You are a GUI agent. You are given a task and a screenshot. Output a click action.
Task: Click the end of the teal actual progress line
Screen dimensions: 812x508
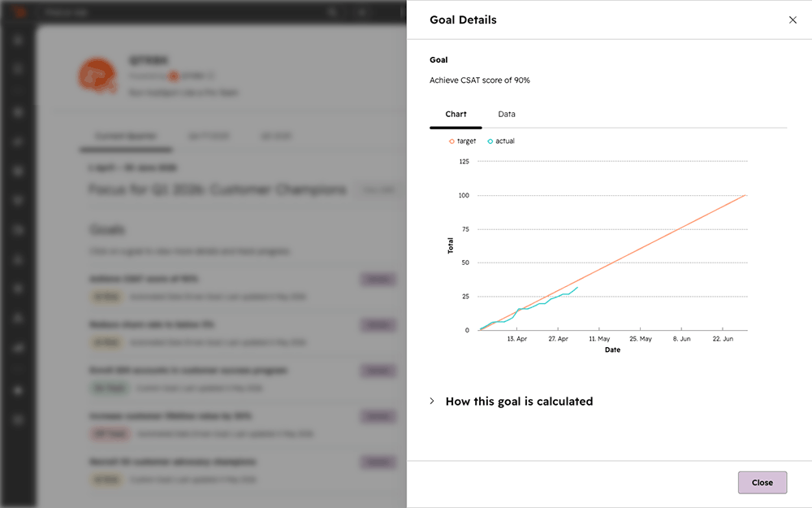pos(577,288)
